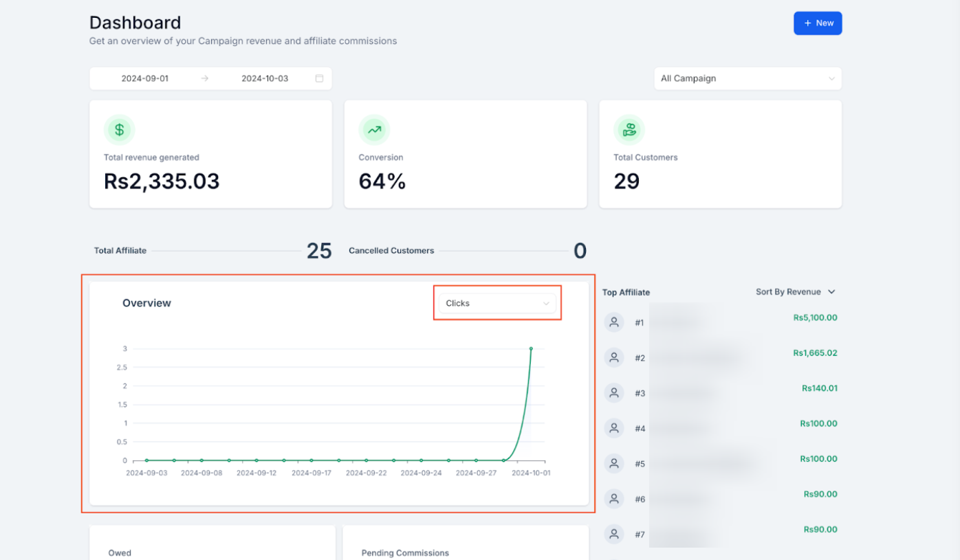Click the 2024-10-01 axis label
This screenshot has height=560, width=960.
[x=531, y=473]
